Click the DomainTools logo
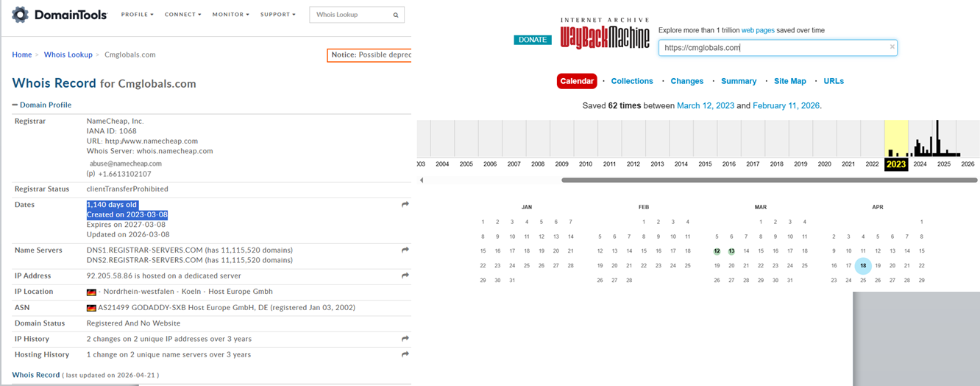This screenshot has width=980, height=386. point(60,15)
